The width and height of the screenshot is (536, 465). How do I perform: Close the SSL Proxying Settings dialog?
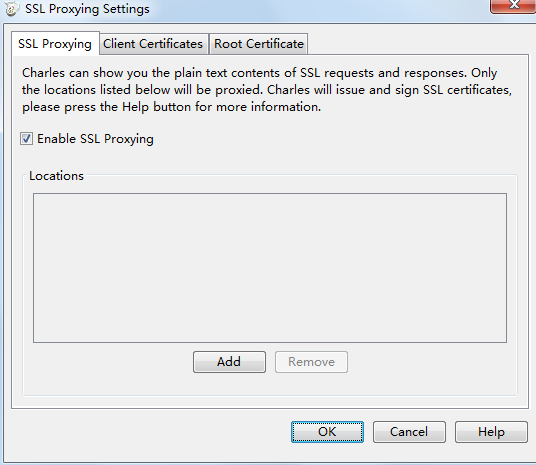point(513,6)
